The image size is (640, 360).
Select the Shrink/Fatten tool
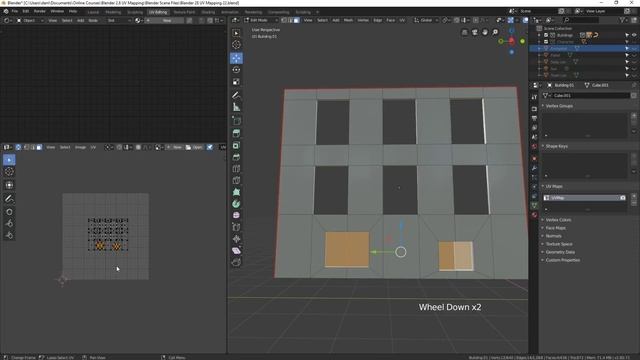coord(236,239)
